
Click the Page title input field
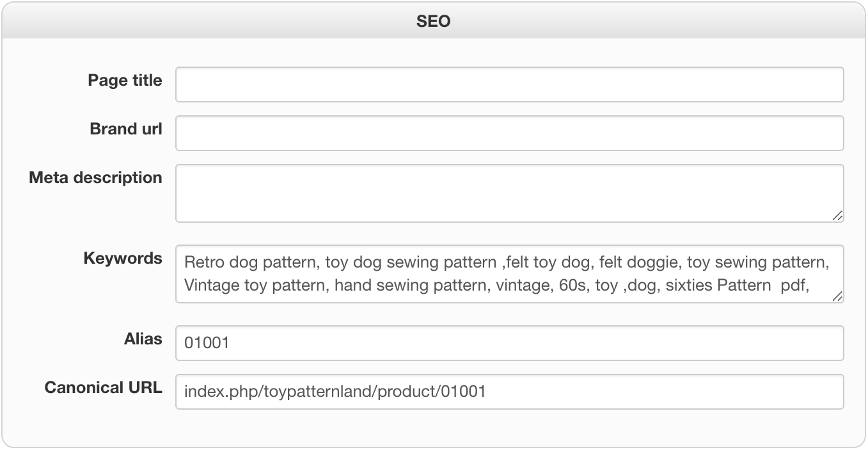click(509, 84)
